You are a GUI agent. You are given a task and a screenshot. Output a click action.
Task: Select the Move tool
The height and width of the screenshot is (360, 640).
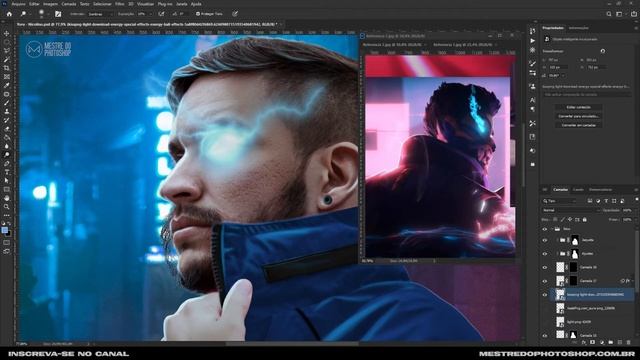(x=7, y=33)
